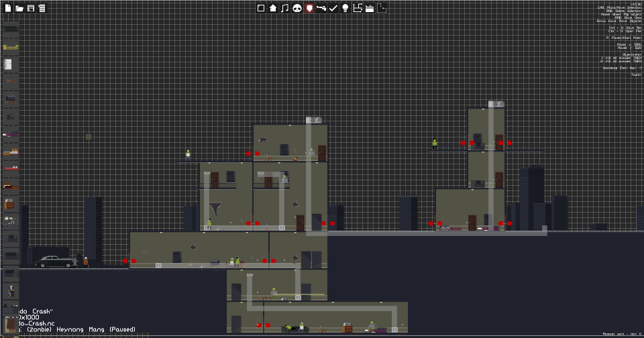Pick the revolver weapons tool

click(321, 8)
